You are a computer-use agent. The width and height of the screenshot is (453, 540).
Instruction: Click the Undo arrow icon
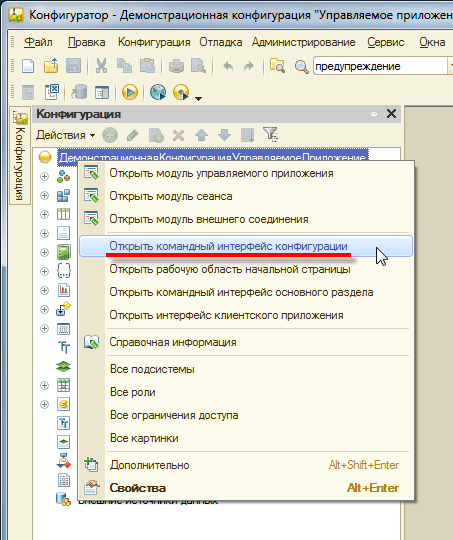pyautogui.click(x=228, y=66)
